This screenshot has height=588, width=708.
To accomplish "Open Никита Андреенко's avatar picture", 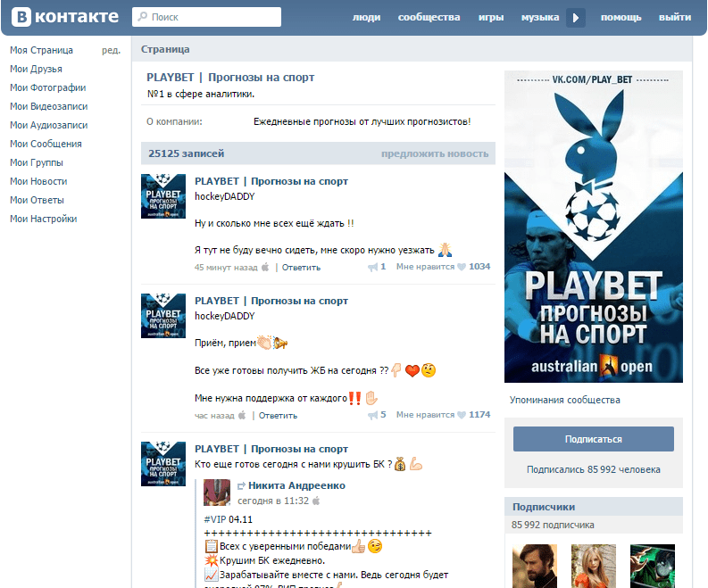I will click(x=217, y=493).
